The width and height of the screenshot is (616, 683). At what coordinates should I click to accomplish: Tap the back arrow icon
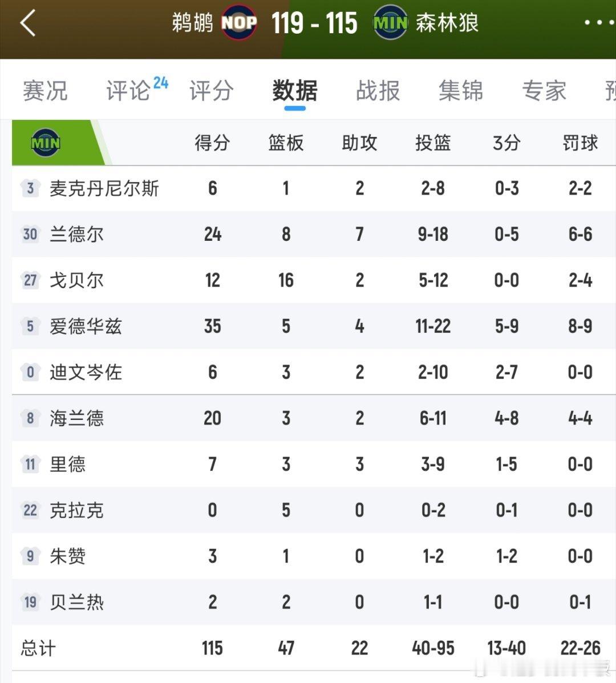28,23
